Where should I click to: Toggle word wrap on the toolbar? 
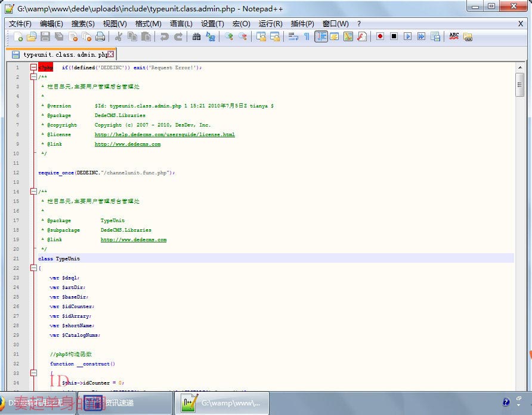(294, 36)
